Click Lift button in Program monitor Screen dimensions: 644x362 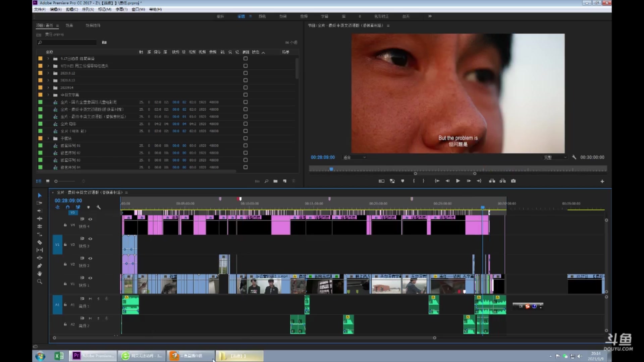tap(492, 181)
